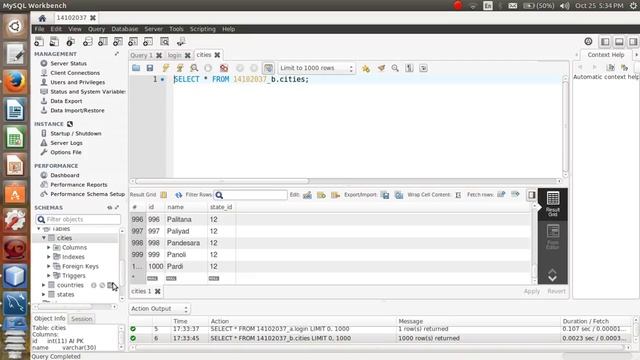
Task: Click volume icon in system tray
Action: tap(565, 6)
